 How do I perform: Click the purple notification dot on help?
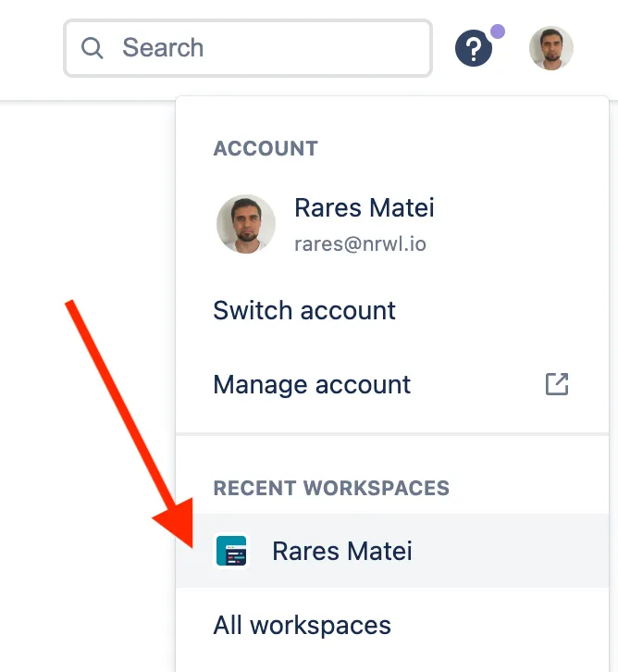[498, 31]
